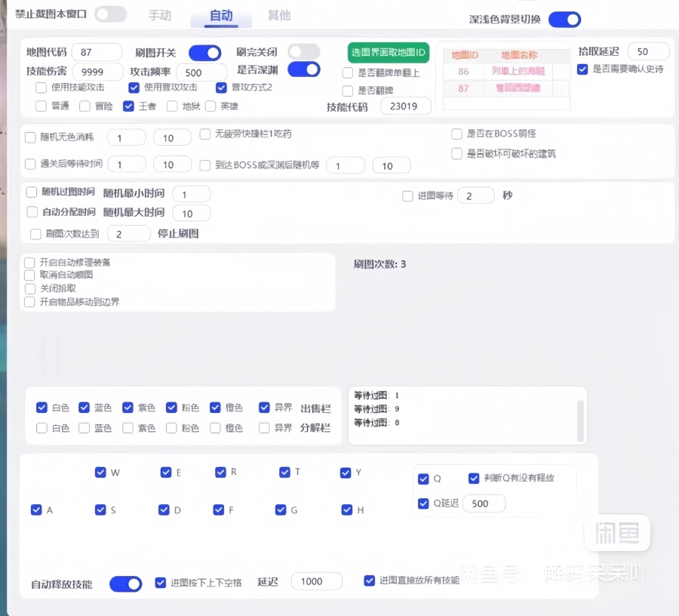The width and height of the screenshot is (679, 616).
Task: Check the 使用技能攻击 checkbox
Action: click(41, 88)
